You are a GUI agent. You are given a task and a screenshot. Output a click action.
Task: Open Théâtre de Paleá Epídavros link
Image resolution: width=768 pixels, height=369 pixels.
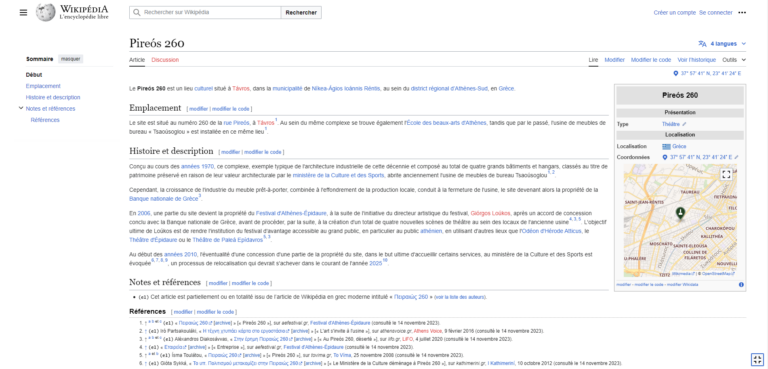[x=227, y=240]
